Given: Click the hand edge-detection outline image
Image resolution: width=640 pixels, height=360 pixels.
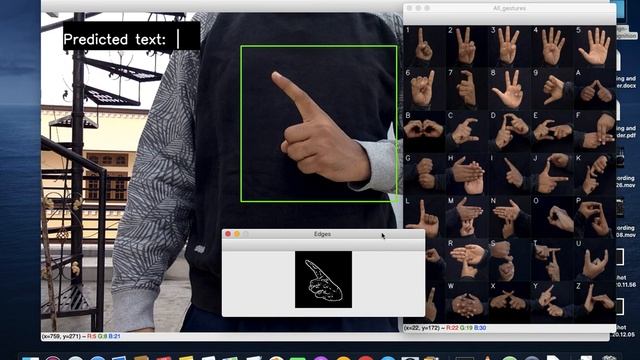Looking at the screenshot, I should [x=323, y=280].
